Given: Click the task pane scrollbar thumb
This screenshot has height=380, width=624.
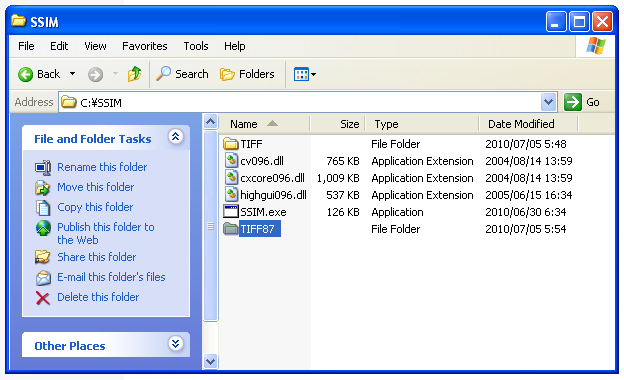Looking at the screenshot, I should (211, 226).
